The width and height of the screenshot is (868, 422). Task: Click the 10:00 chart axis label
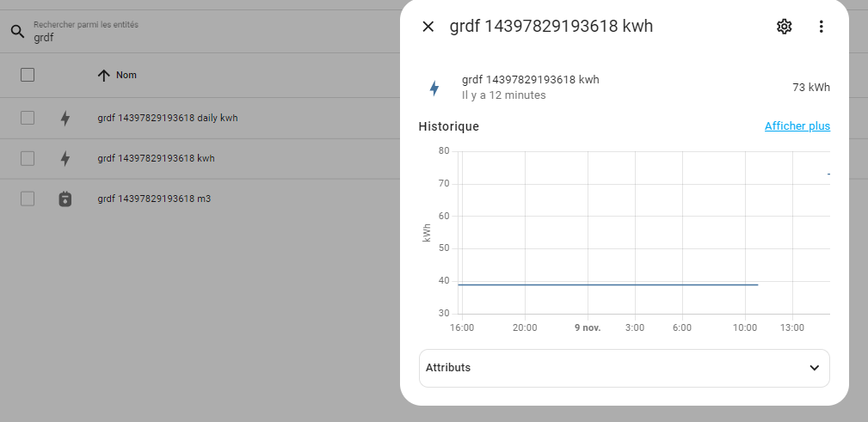click(x=745, y=328)
